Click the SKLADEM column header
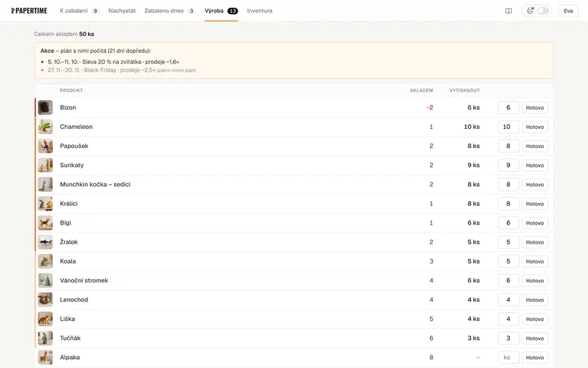 [421, 91]
